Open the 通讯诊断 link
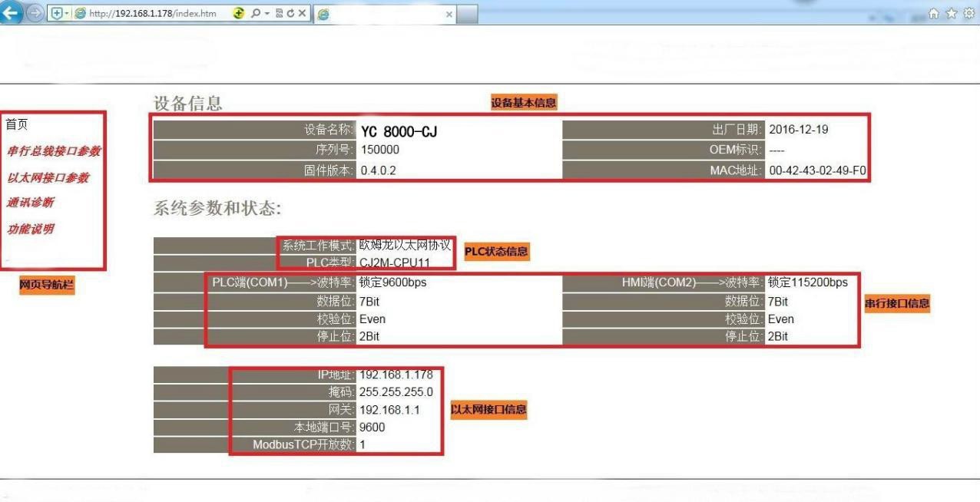The width and height of the screenshot is (980, 502). 30,203
